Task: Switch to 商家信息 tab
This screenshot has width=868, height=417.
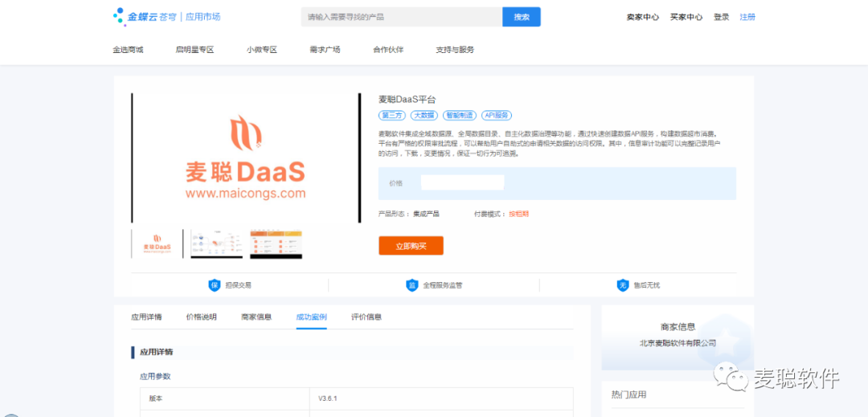Action: (x=256, y=317)
